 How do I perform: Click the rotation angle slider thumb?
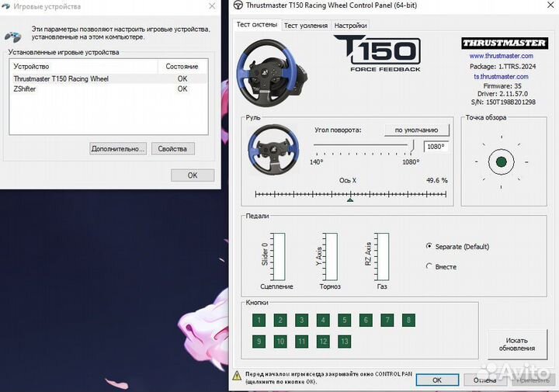click(412, 146)
